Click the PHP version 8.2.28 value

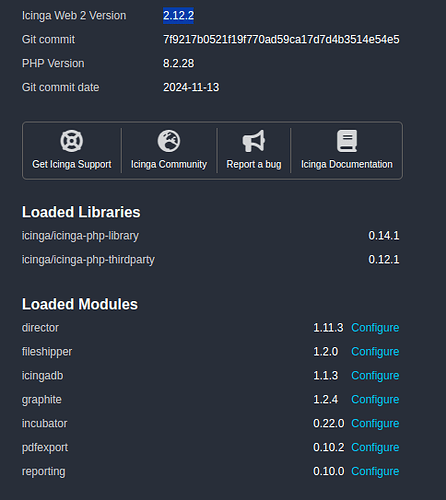click(178, 63)
